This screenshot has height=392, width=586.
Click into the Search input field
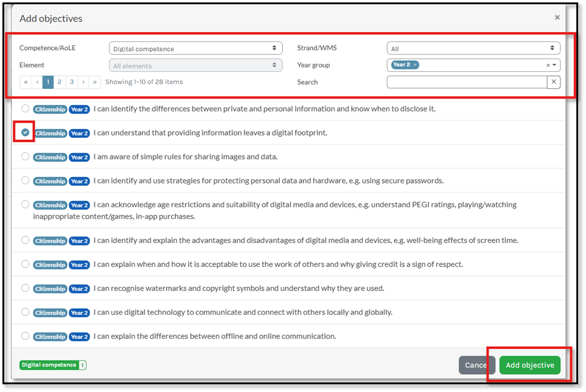pyautogui.click(x=466, y=82)
